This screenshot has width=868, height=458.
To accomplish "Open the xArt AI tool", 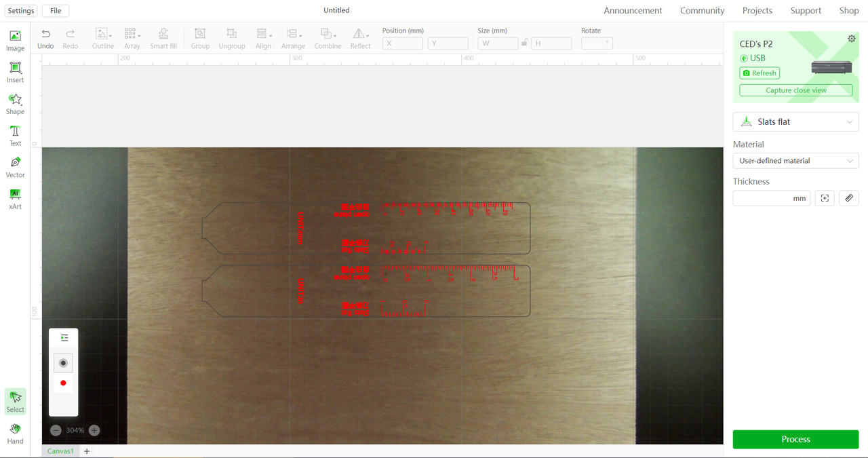I will [x=15, y=199].
